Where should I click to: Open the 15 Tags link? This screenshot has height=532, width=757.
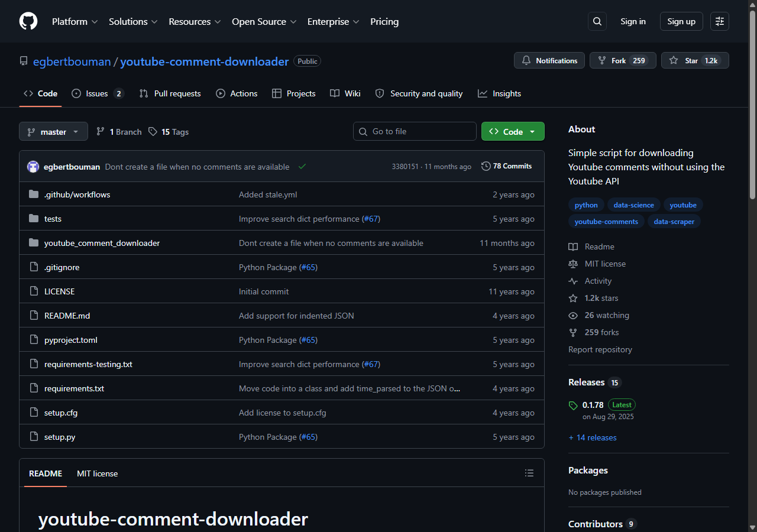tap(169, 132)
